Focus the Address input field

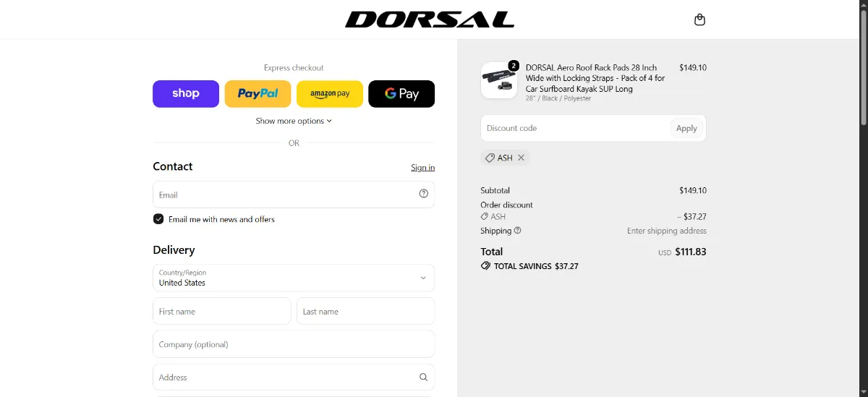click(294, 377)
